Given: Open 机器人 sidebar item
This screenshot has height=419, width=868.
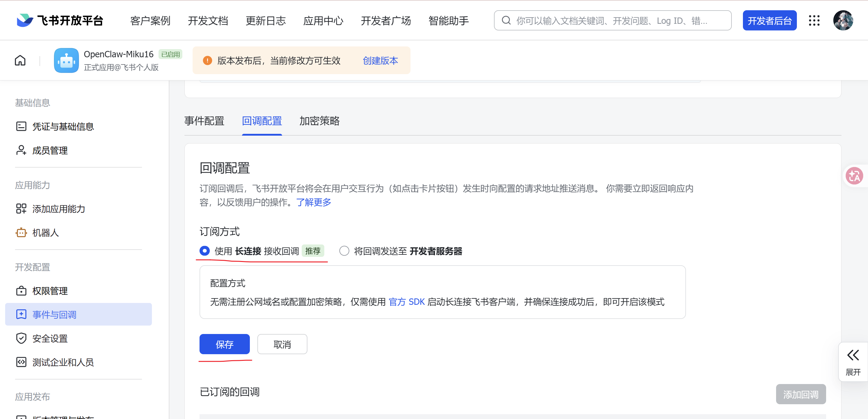Looking at the screenshot, I should tap(46, 233).
